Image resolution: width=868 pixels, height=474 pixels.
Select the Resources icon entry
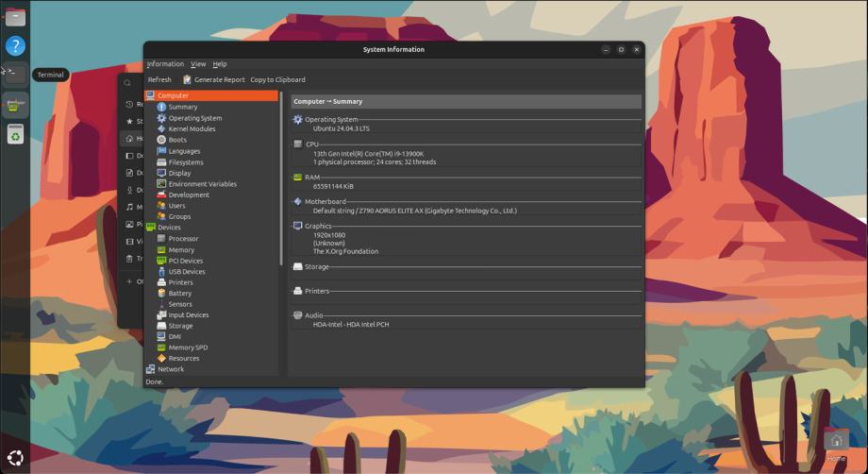point(161,358)
